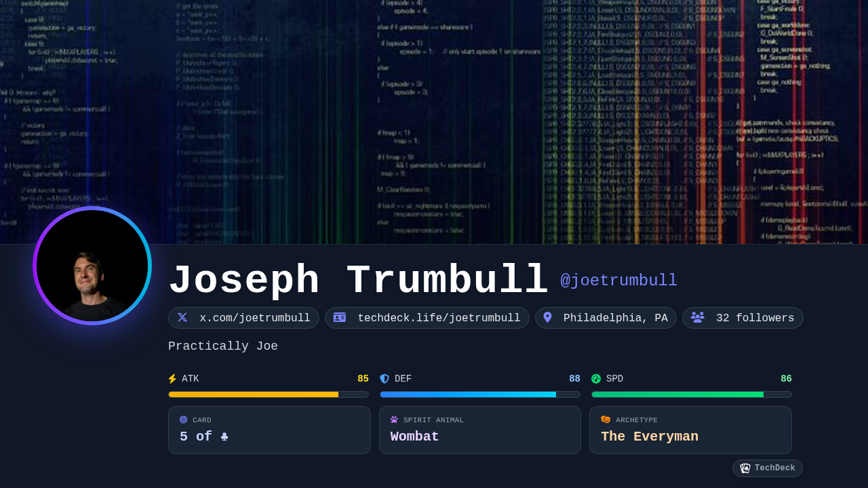Click the @joetrumbull handle
The width and height of the screenshot is (868, 488).
(x=618, y=281)
